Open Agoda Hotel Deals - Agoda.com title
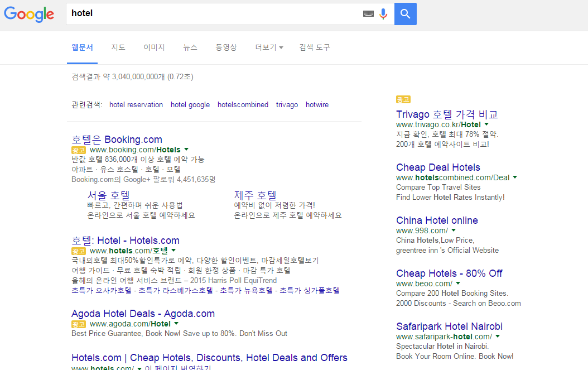 click(143, 314)
